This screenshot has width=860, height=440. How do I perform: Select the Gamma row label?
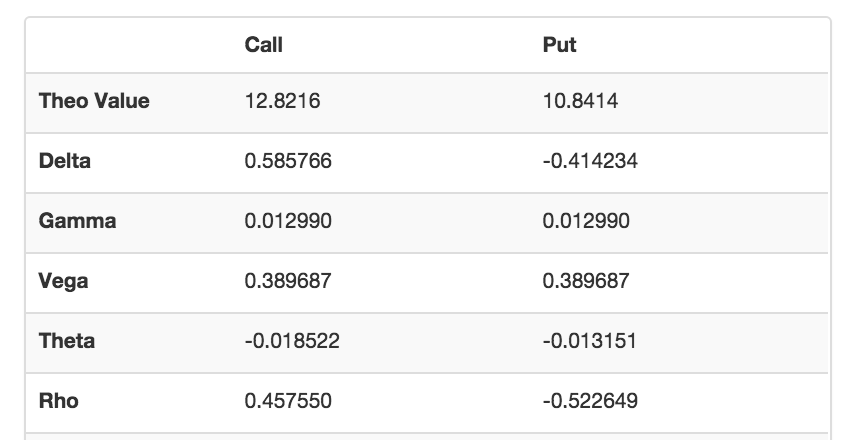pos(77,221)
